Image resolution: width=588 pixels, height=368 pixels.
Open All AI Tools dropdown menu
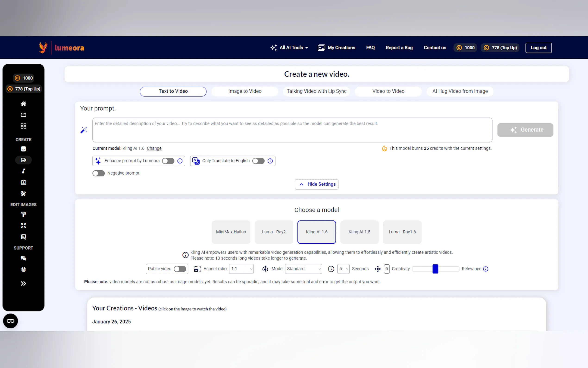tap(289, 48)
